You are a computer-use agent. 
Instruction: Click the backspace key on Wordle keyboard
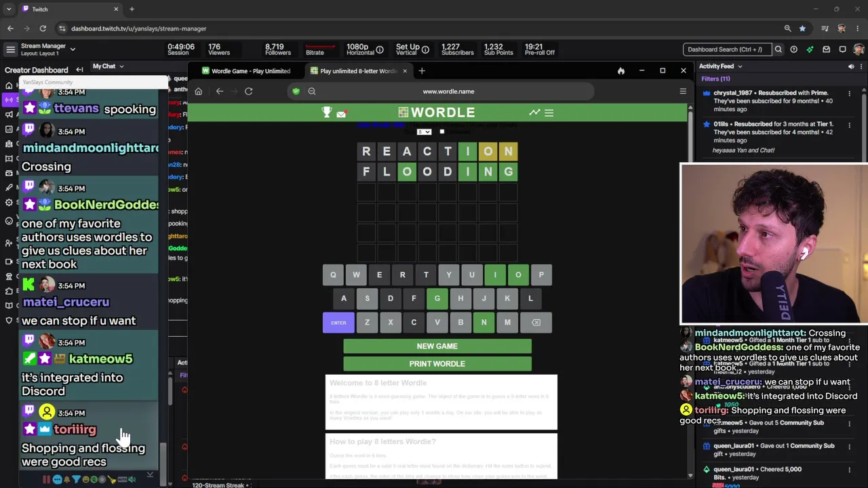[x=536, y=323]
